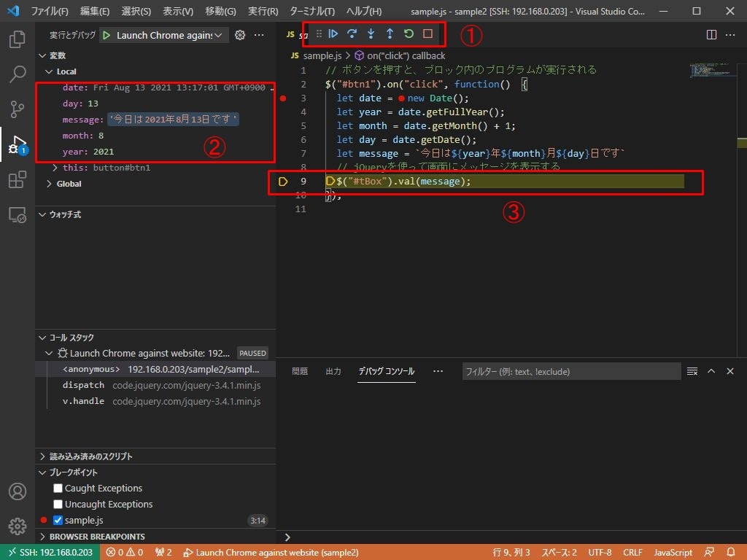
Task: Open the 編集(E) menu
Action: pyautogui.click(x=94, y=11)
